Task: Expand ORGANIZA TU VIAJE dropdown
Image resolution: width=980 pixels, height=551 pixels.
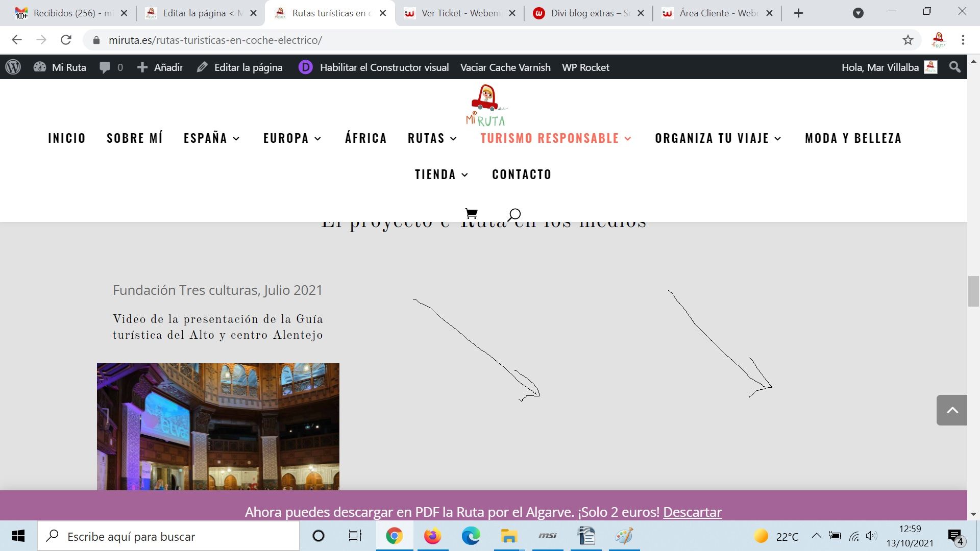Action: tap(718, 138)
